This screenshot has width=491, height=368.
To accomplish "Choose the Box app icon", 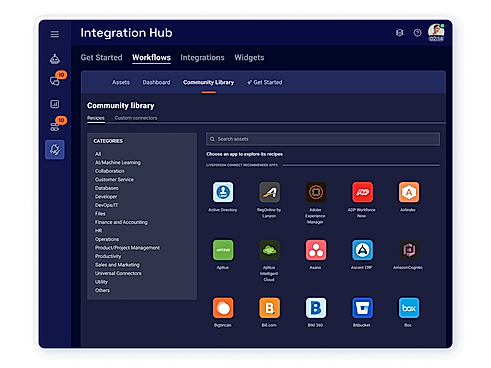I will click(409, 308).
